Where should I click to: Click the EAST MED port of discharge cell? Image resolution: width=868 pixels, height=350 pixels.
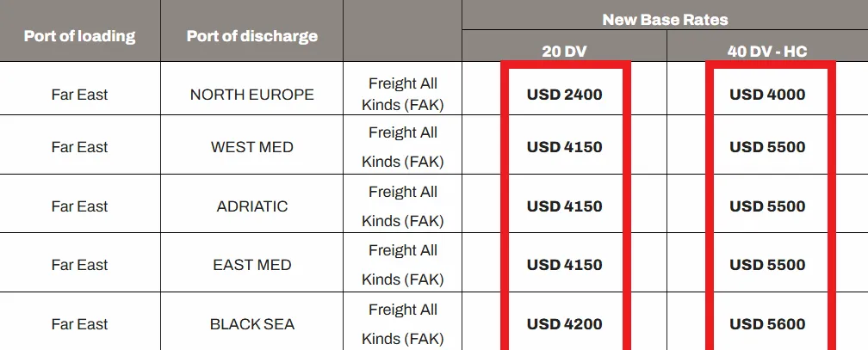point(251,265)
